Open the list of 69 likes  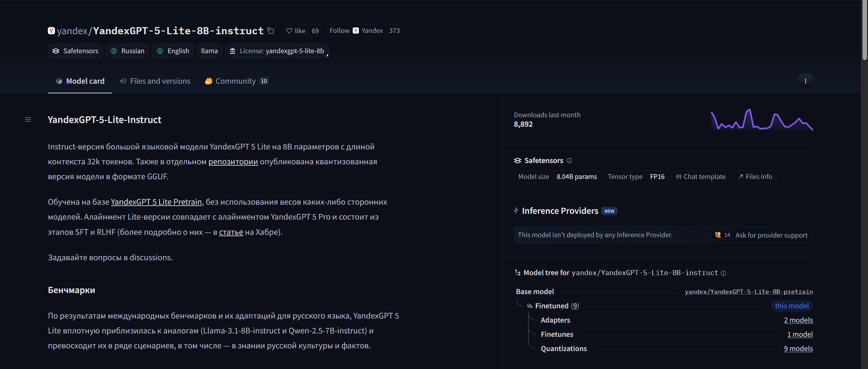315,31
